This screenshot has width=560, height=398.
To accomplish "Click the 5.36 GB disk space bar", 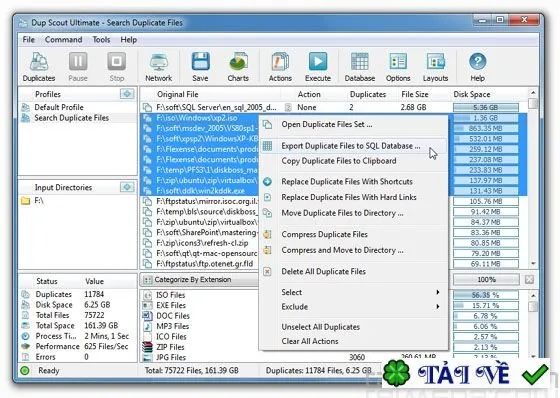I will pyautogui.click(x=486, y=107).
